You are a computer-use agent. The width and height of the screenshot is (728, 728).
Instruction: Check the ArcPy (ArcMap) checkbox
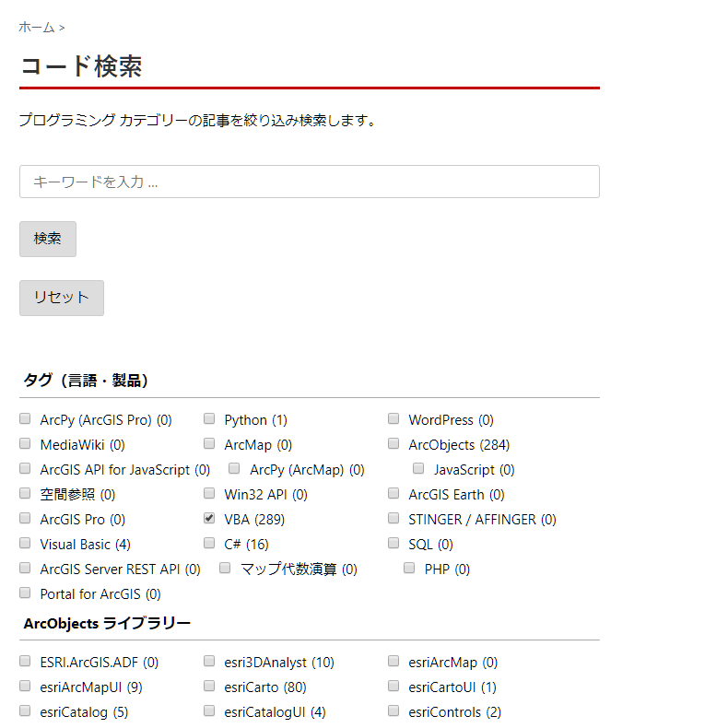click(234, 468)
